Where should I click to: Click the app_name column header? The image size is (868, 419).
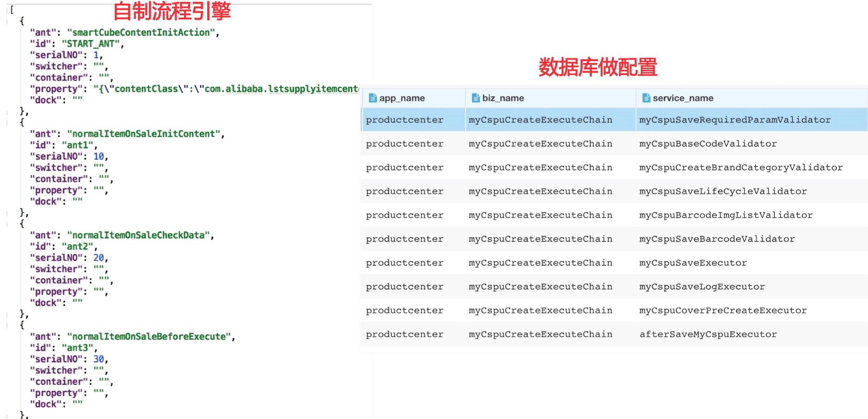tap(401, 98)
